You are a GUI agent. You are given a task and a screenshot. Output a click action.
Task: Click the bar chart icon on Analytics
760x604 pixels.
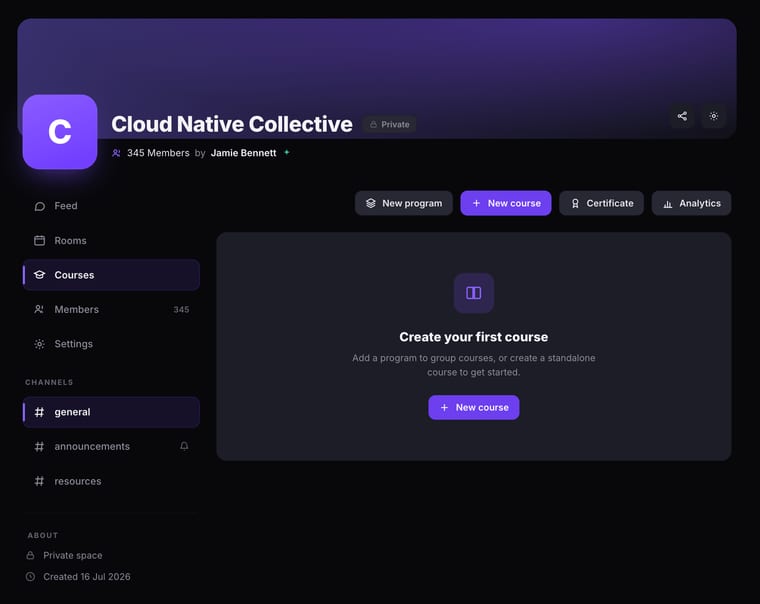tap(668, 204)
